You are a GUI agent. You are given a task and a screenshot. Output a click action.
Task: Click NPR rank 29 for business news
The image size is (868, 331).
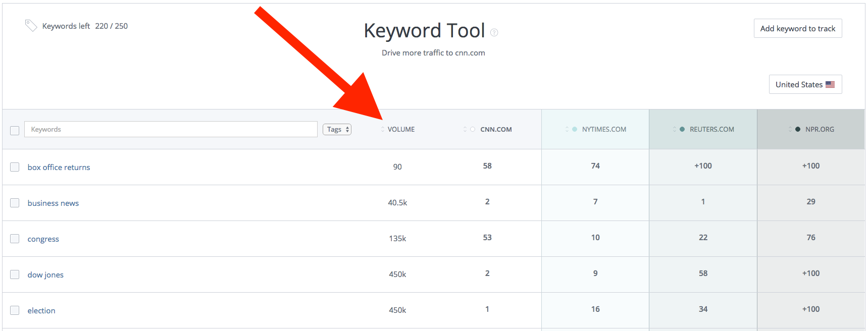[811, 201]
